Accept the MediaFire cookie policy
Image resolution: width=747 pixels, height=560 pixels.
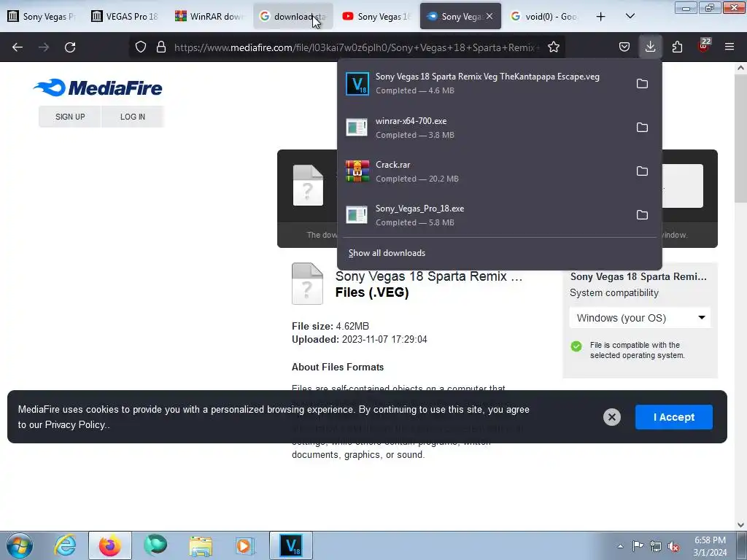(673, 417)
